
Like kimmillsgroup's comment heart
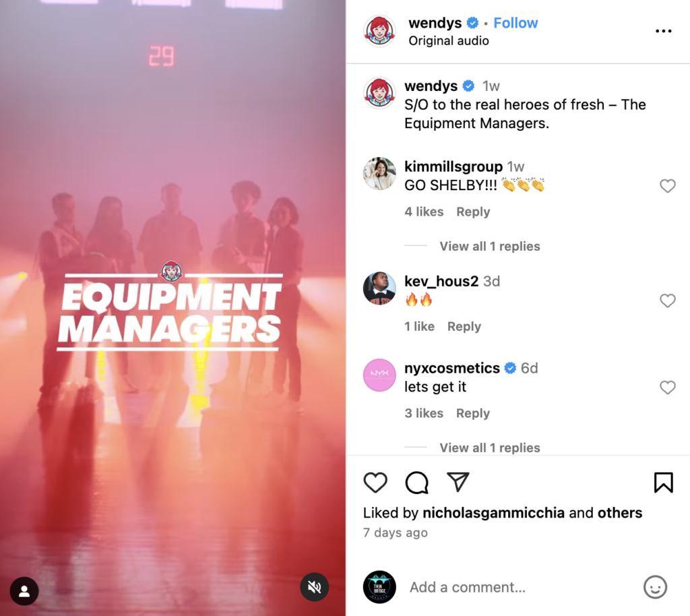668,186
